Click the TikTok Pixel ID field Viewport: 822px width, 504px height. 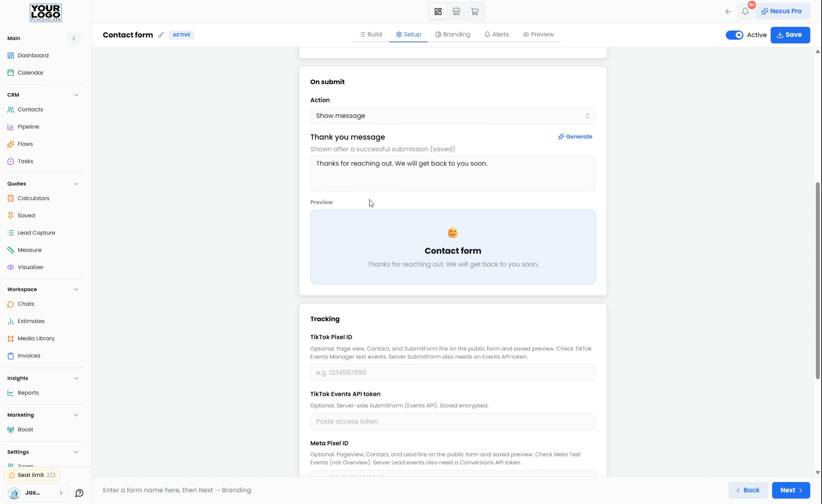pyautogui.click(x=453, y=372)
